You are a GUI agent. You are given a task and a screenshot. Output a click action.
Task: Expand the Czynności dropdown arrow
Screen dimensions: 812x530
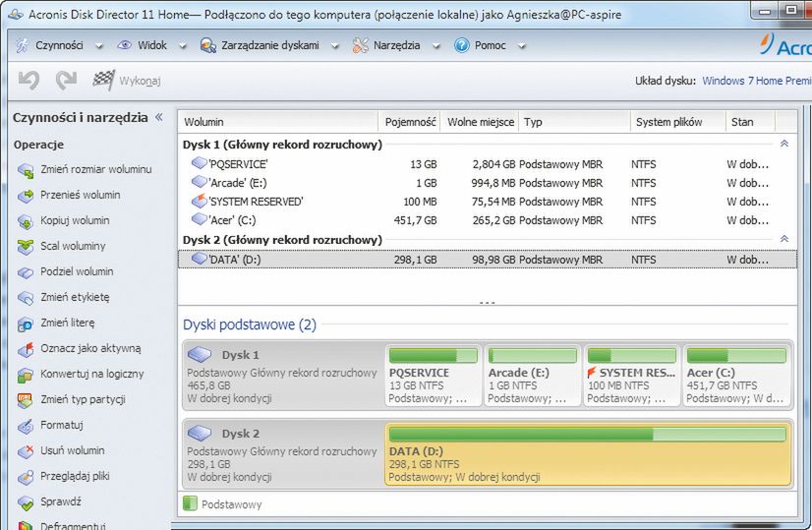(99, 46)
